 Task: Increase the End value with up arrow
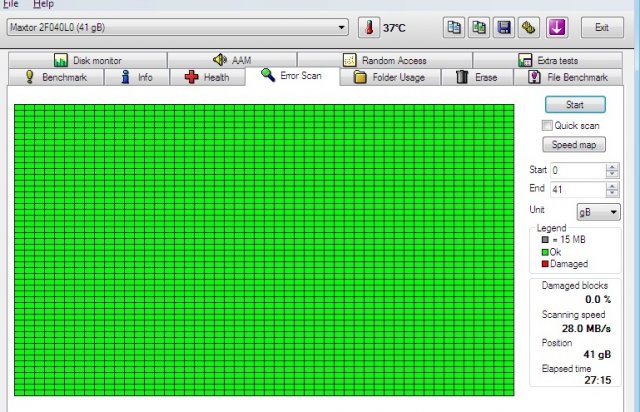click(612, 185)
